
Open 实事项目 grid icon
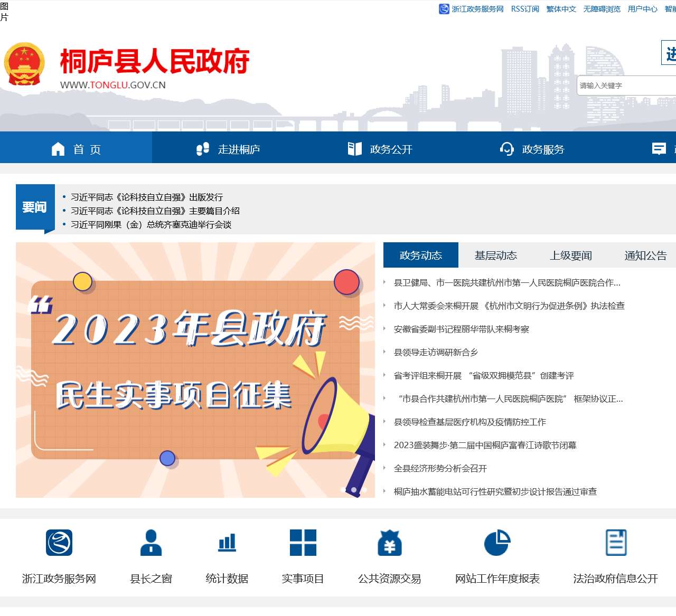(303, 544)
